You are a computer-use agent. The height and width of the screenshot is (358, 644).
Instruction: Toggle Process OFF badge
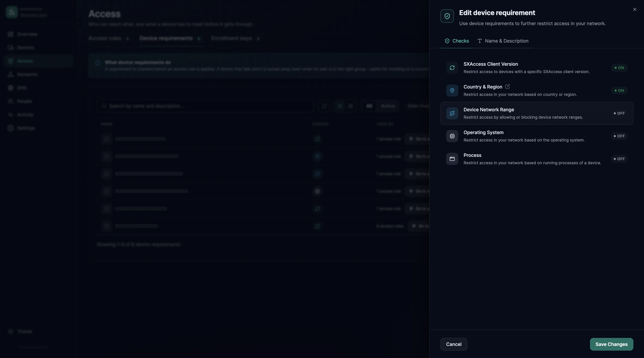coord(619,159)
